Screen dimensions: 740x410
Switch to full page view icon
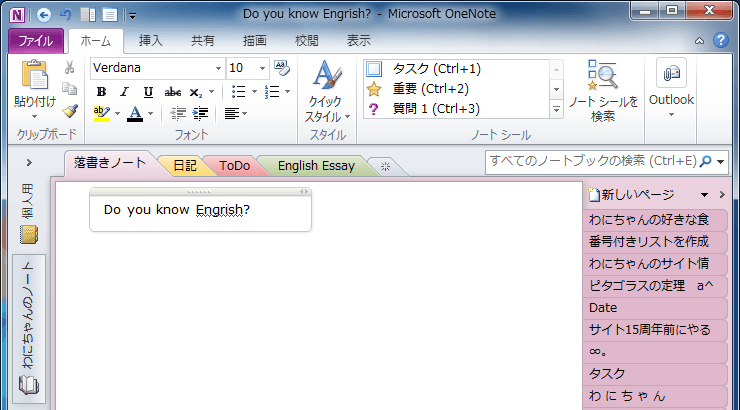[x=109, y=15]
